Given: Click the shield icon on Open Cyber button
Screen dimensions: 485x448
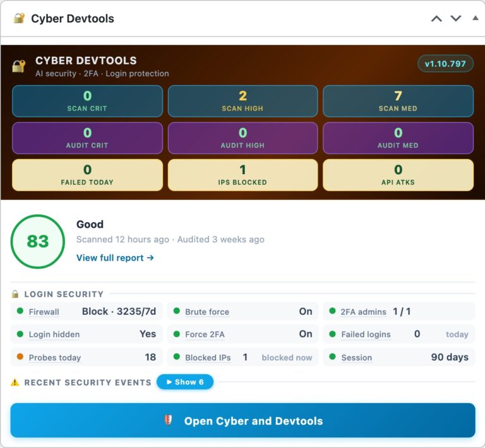Looking at the screenshot, I should [168, 420].
